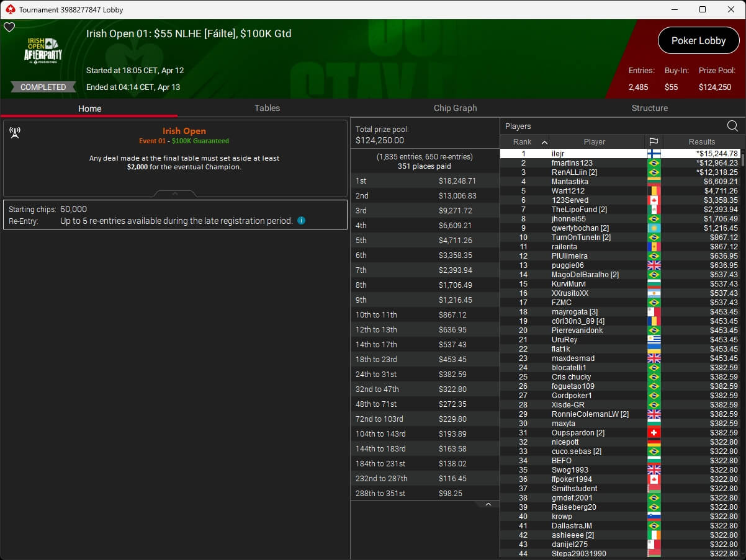Image resolution: width=746 pixels, height=560 pixels.
Task: Click PokerStars logo in title bar
Action: click(x=9, y=9)
